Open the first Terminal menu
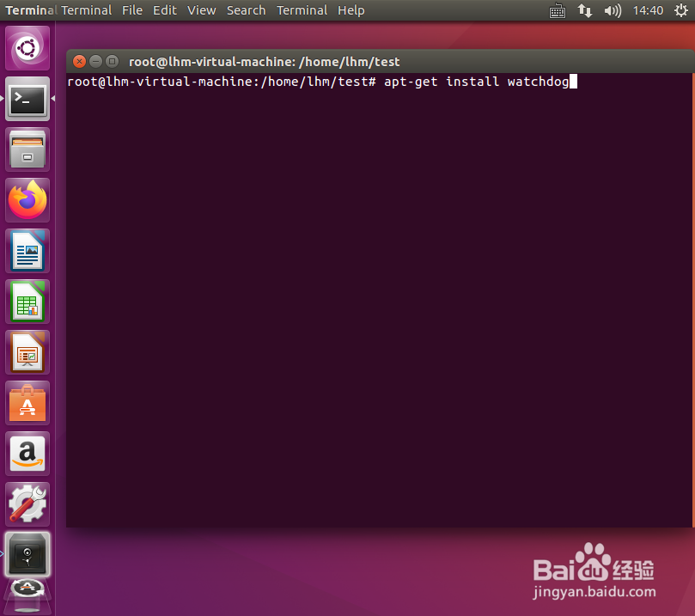695x616 pixels. 87,10
